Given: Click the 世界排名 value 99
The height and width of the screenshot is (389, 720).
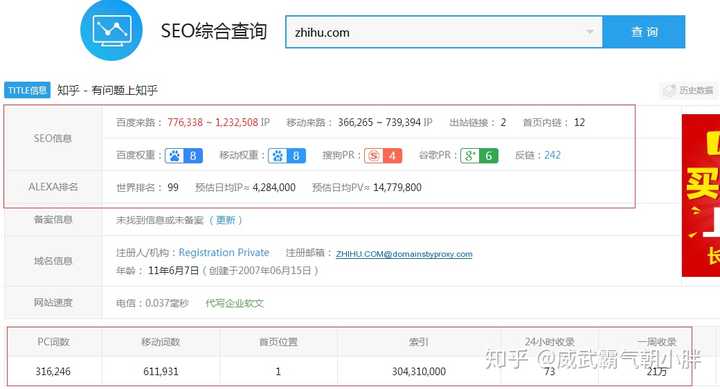Looking at the screenshot, I should pyautogui.click(x=173, y=187).
